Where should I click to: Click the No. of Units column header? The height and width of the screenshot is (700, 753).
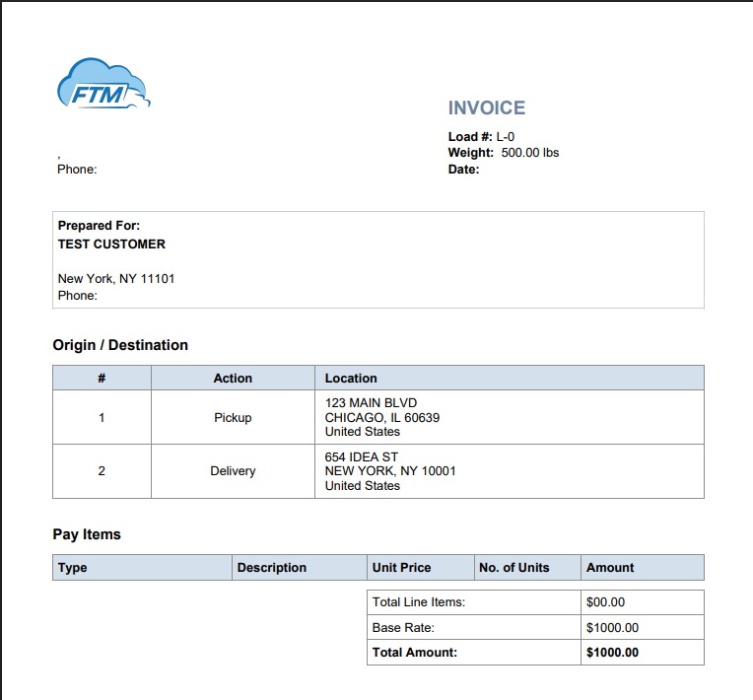(x=513, y=568)
